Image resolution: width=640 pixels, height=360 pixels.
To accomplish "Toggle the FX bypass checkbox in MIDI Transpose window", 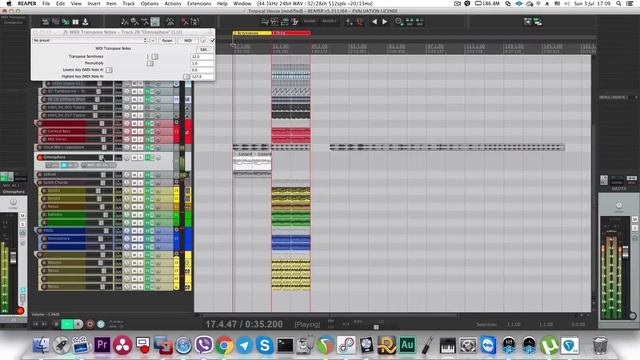I will (x=212, y=40).
